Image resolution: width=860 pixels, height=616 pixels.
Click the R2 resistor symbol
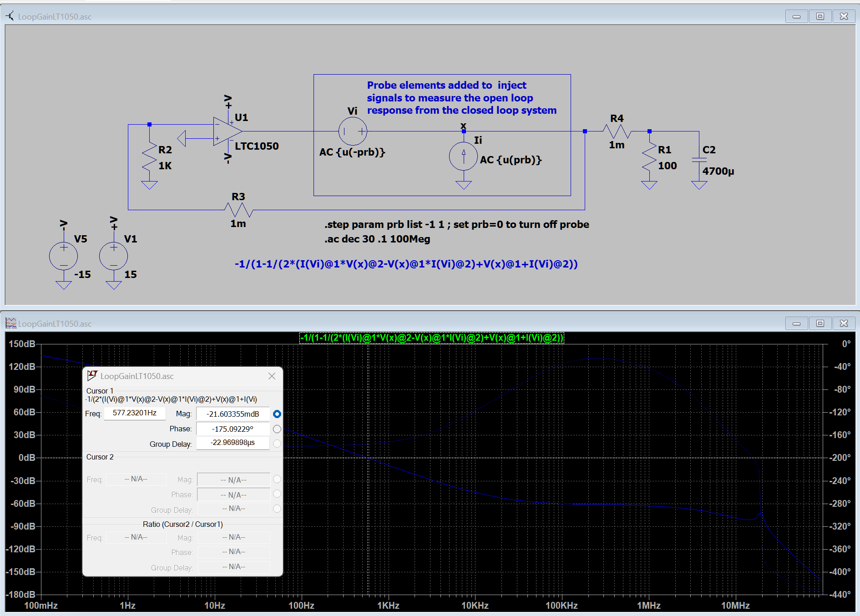coord(149,157)
